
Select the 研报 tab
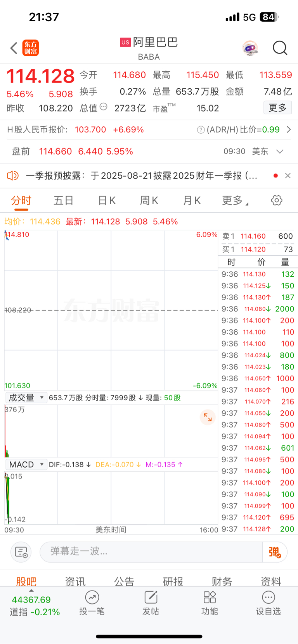pos(173,581)
